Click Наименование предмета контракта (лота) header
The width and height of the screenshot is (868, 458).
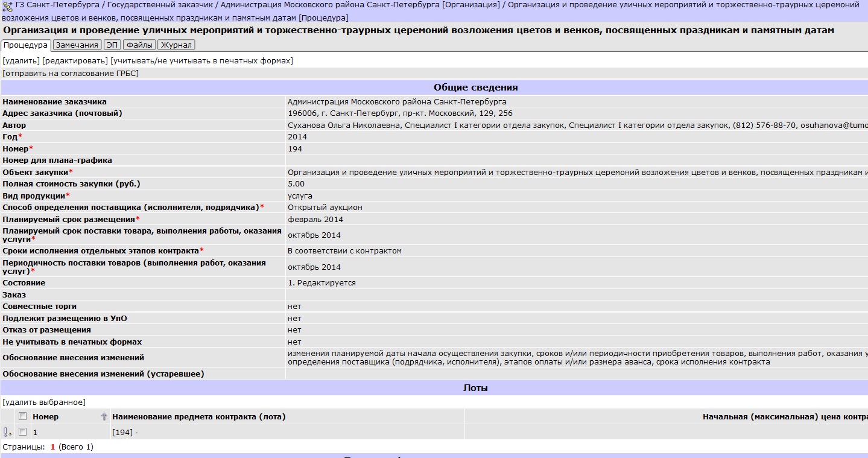click(x=199, y=416)
